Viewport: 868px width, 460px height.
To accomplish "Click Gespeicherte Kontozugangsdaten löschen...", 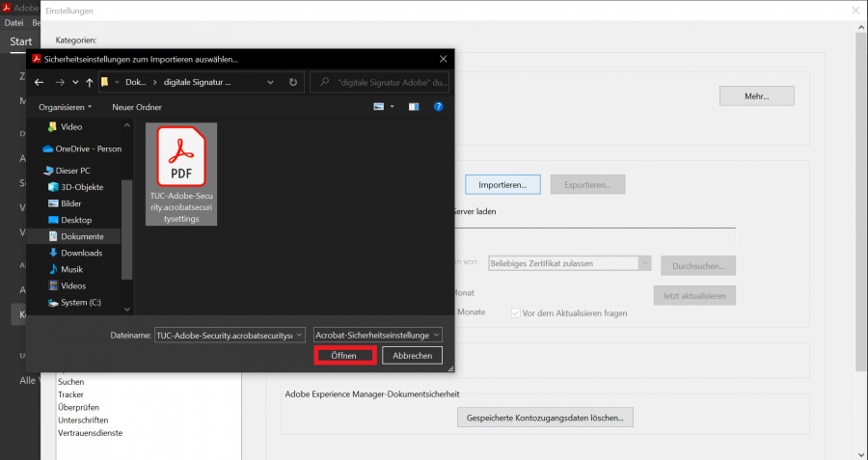I will [545, 418].
